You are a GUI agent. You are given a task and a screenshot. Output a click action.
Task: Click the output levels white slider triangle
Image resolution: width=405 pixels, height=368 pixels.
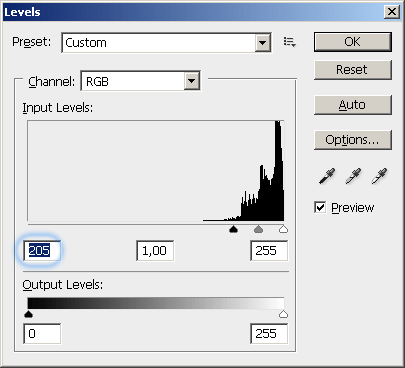click(x=283, y=314)
